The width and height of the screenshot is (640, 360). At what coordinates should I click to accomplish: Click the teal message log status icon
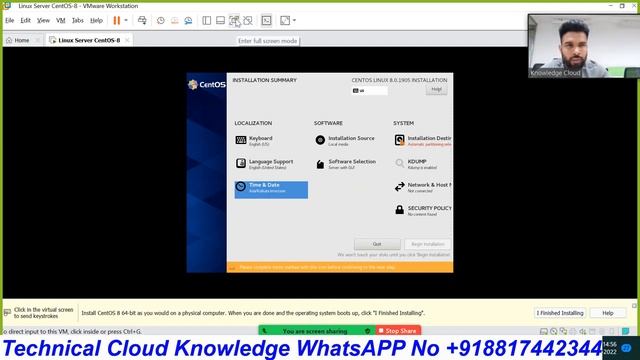point(625,331)
